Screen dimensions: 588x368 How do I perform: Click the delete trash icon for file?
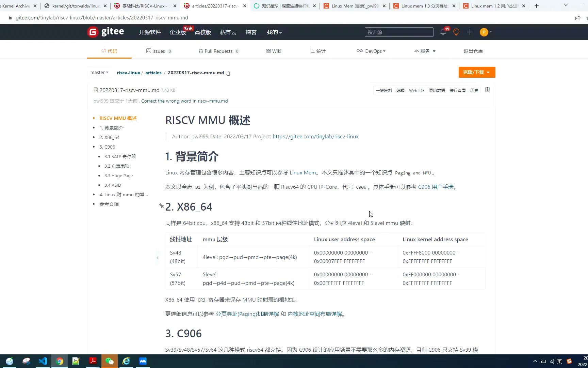487,90
